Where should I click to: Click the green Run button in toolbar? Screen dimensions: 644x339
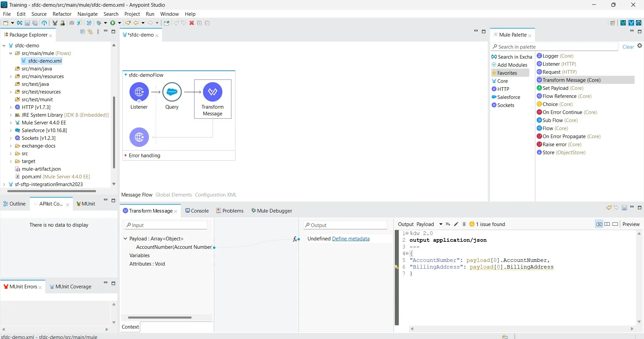pyautogui.click(x=113, y=23)
